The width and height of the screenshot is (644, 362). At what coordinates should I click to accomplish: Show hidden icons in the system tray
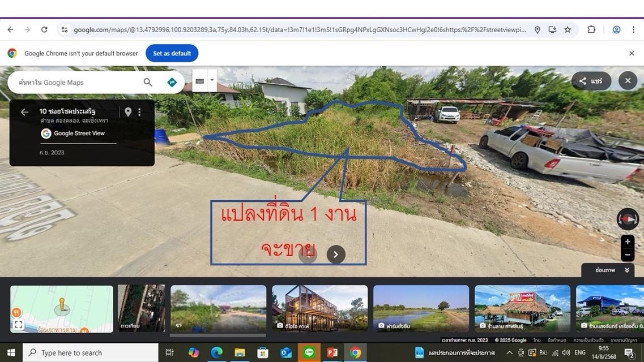pos(509,352)
